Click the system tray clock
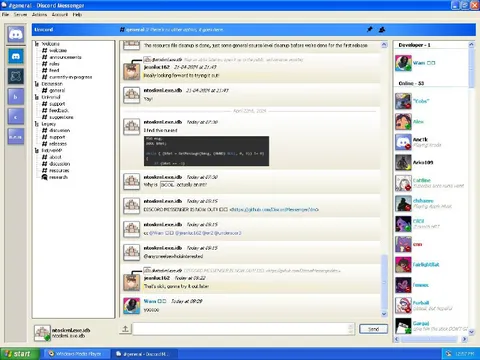The image size is (480, 360). click(x=465, y=354)
